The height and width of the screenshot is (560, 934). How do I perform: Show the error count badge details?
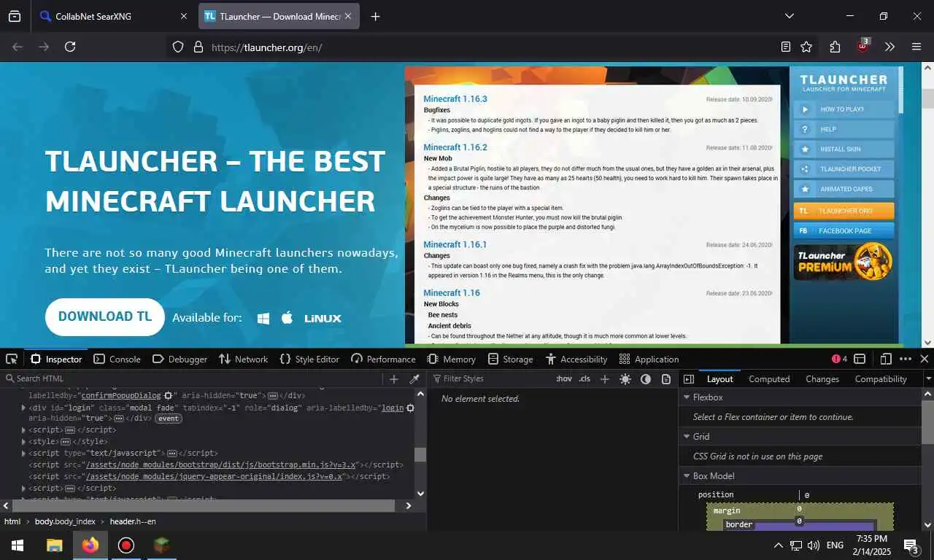point(839,359)
